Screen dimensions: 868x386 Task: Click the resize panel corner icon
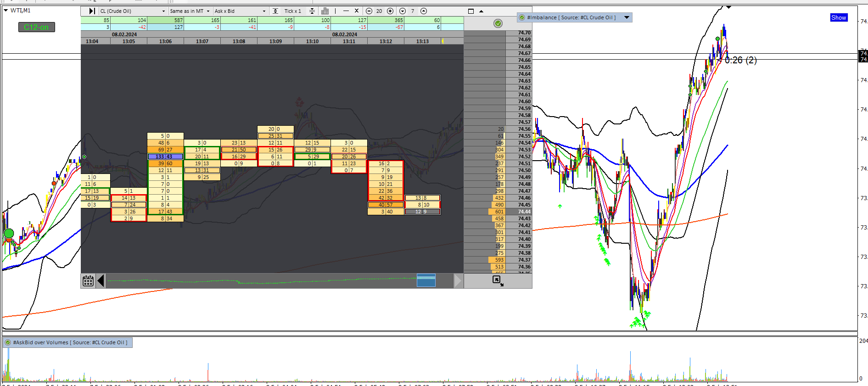[x=498, y=280]
